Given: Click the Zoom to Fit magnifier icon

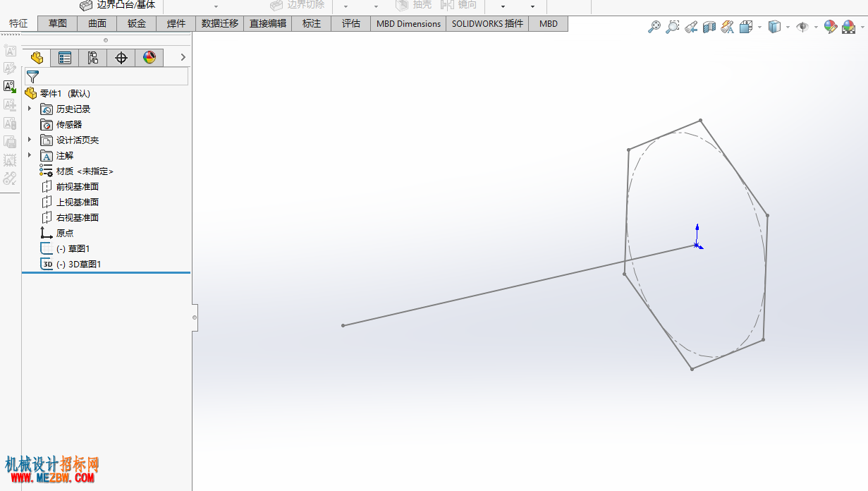Looking at the screenshot, I should tap(654, 27).
